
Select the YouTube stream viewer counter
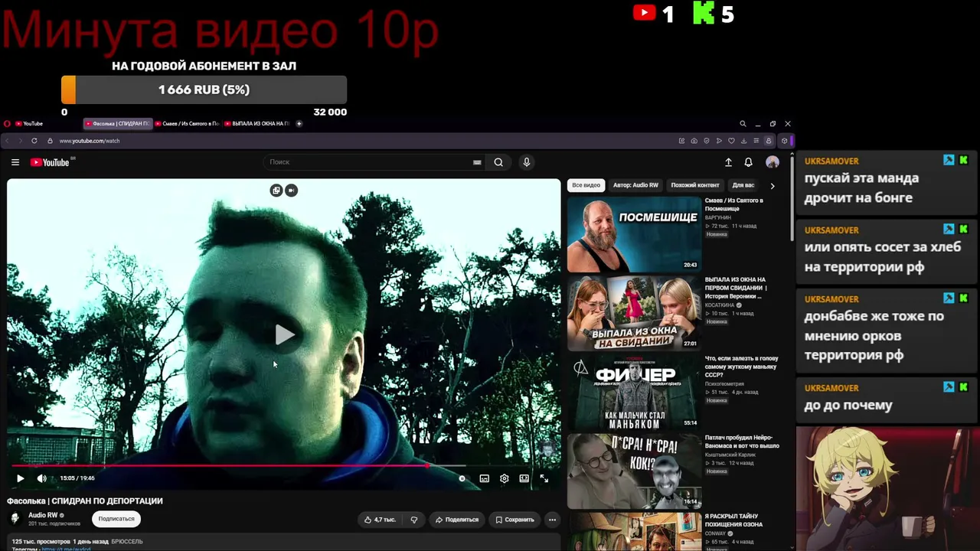click(653, 14)
